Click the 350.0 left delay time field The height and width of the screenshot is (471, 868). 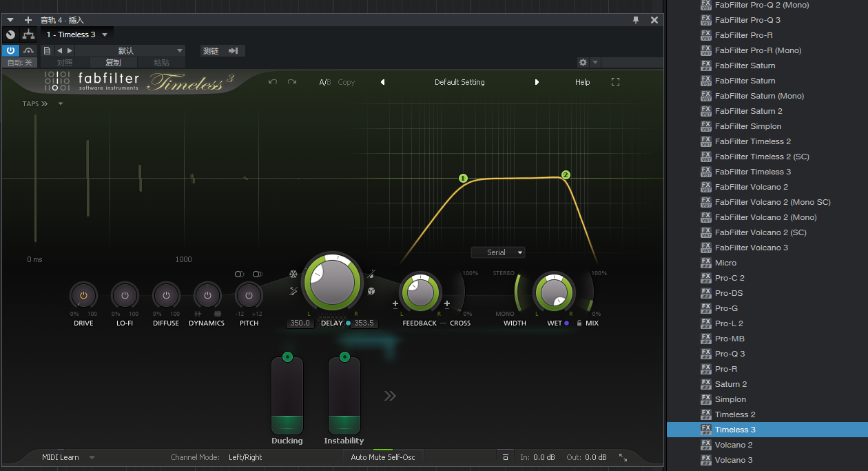coord(300,323)
